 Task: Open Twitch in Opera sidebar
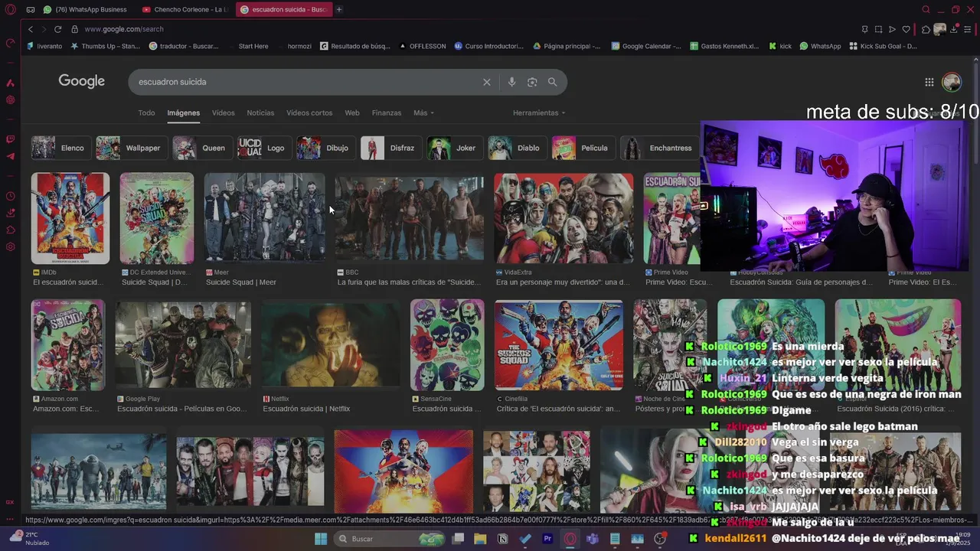pyautogui.click(x=10, y=139)
